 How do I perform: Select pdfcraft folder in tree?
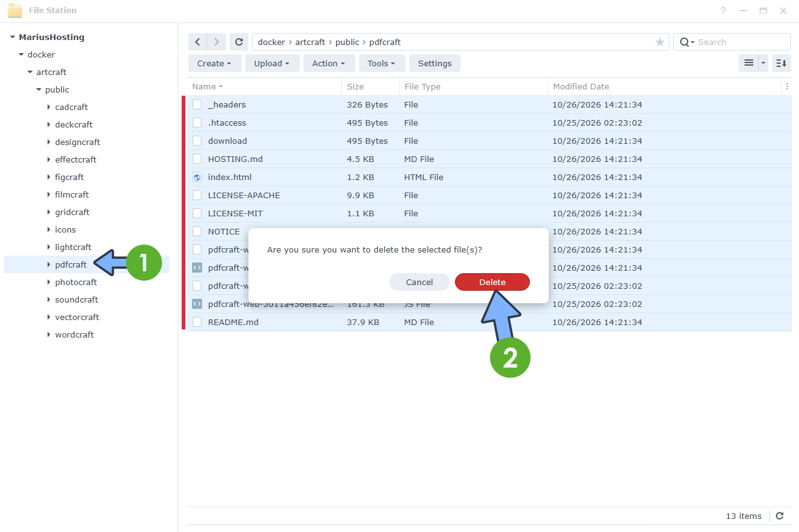71,264
